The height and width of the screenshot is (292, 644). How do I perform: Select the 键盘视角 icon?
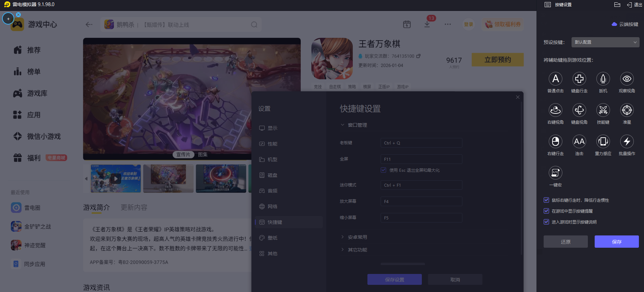coord(579,110)
